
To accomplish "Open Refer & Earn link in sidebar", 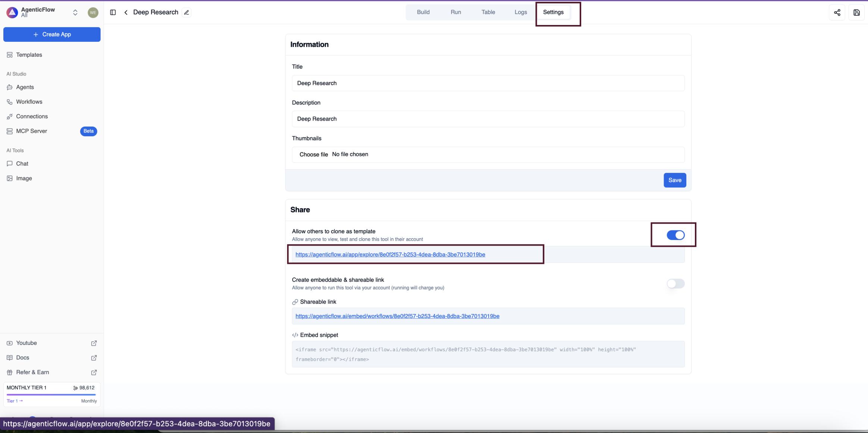I will pyautogui.click(x=52, y=373).
